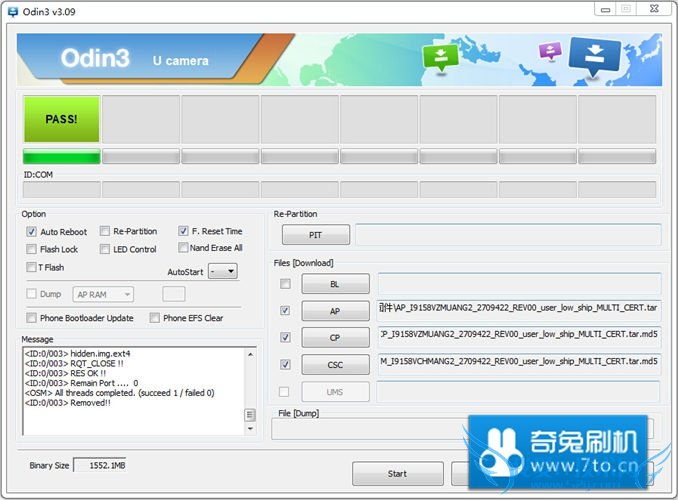Click the Odin3 title bar app icon
The height and width of the screenshot is (500, 678).
point(13,12)
